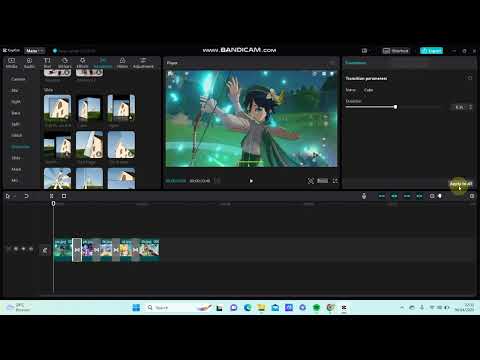Select the transition between third and fourth clips
480x360 pixels.
coord(116,250)
